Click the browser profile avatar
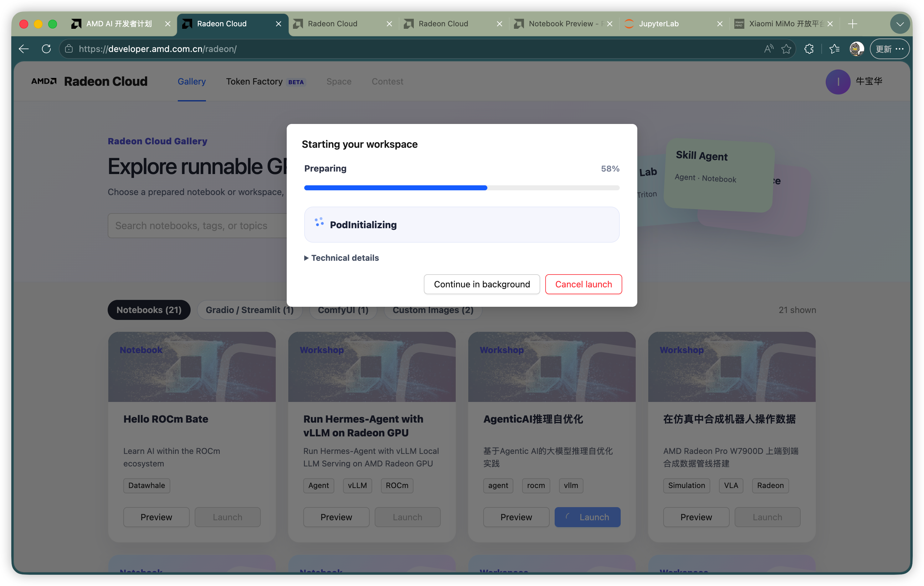Screen dimensions: 924x586 click(x=856, y=49)
